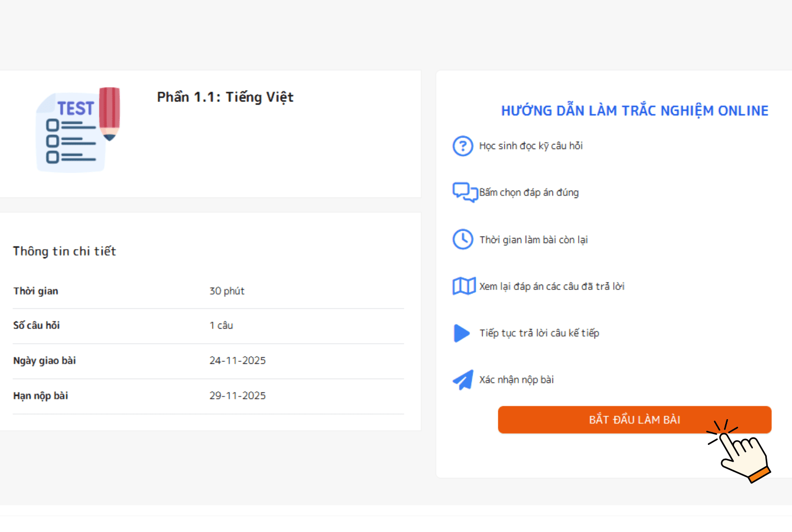
Task: Click the Xem lại đáp án instruction text
Action: [551, 287]
